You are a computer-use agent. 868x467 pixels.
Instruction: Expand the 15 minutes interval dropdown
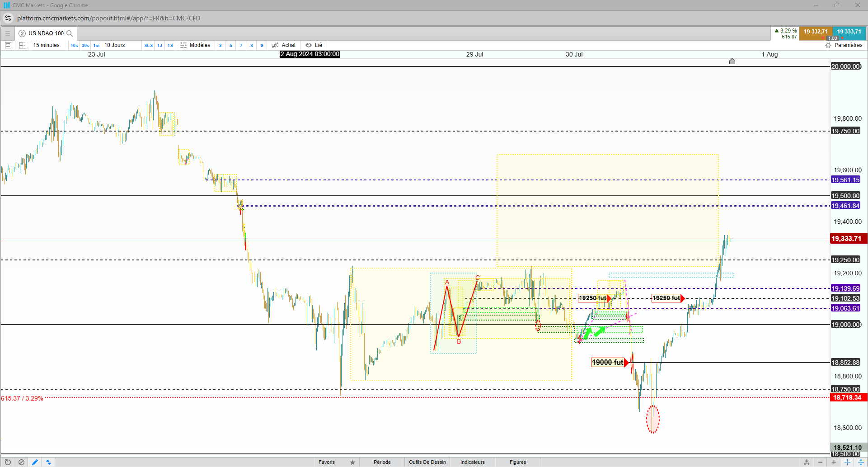pos(47,45)
